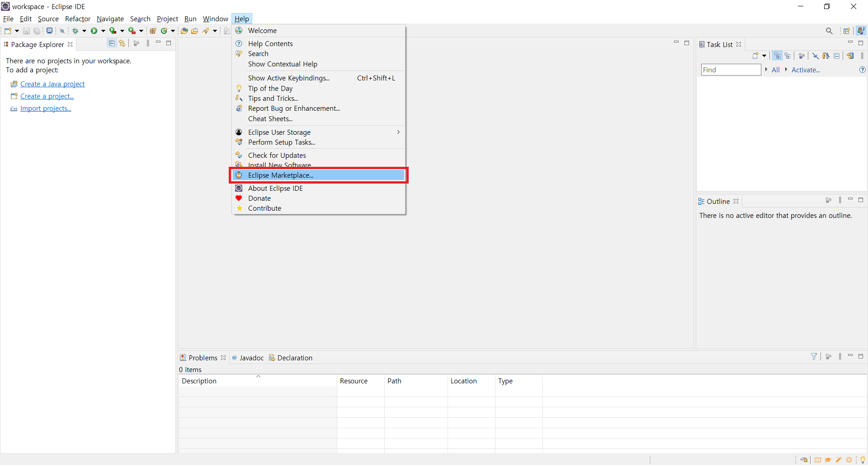The image size is (868, 467).
Task: Click the Create a Java project link
Action: (52, 84)
